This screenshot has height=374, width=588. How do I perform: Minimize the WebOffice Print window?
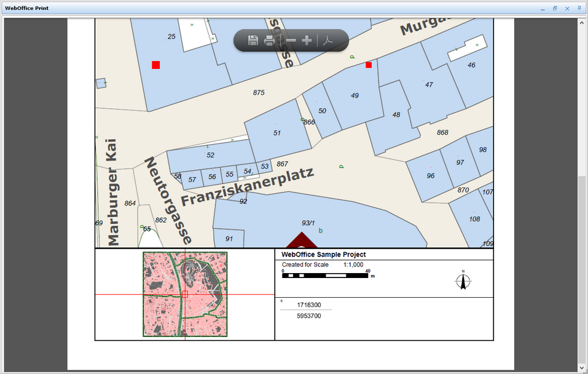point(542,9)
